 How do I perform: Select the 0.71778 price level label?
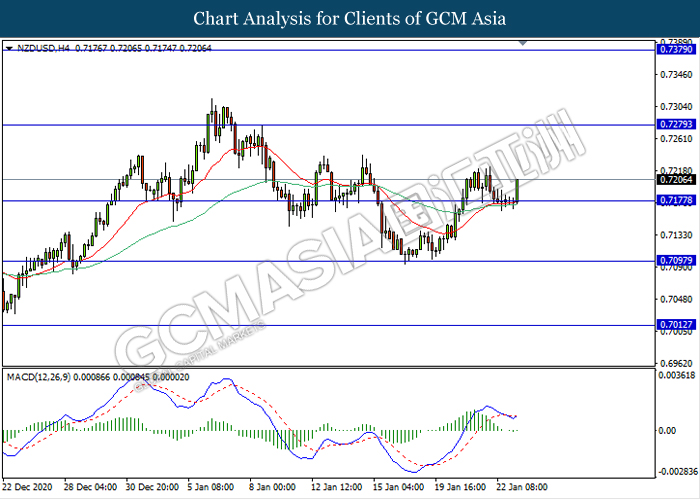pos(676,201)
